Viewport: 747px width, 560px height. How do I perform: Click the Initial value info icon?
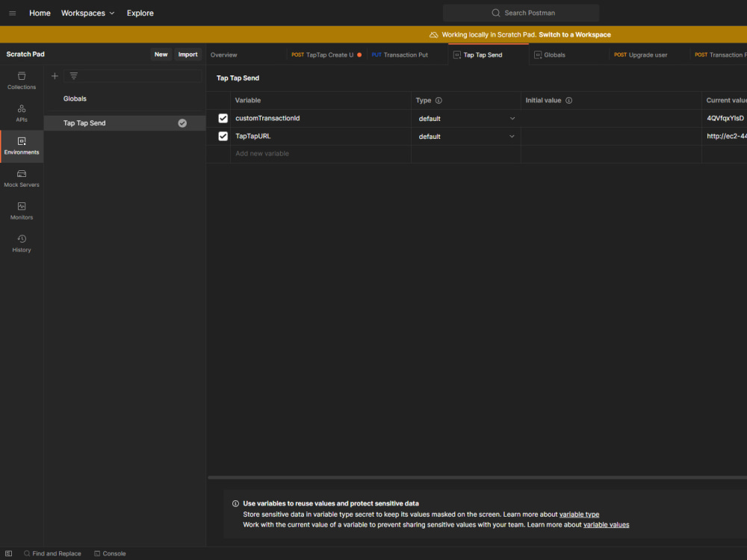pyautogui.click(x=568, y=101)
